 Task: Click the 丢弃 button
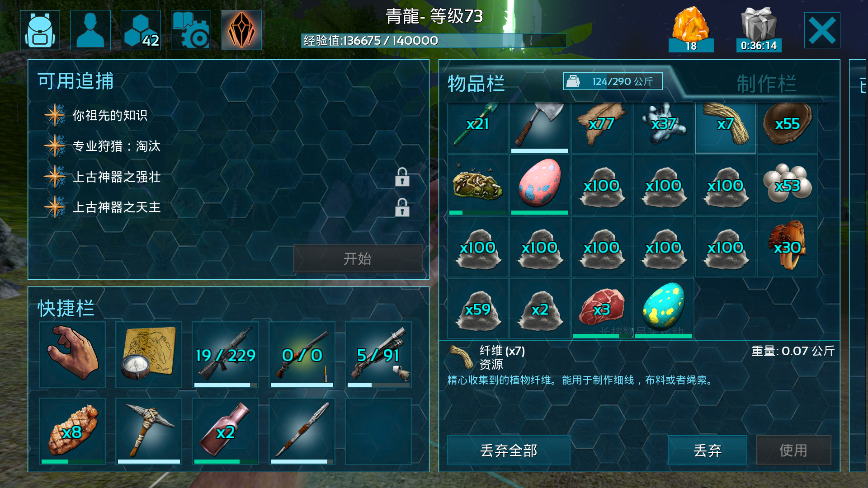click(x=708, y=450)
